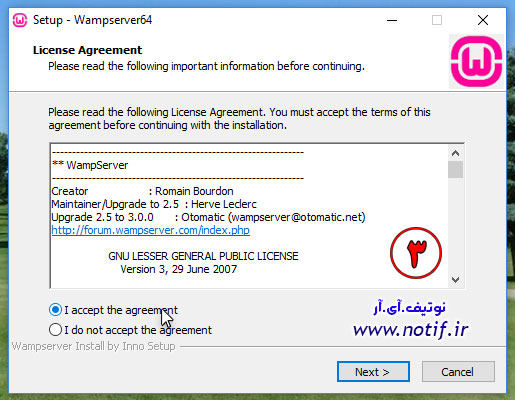Click the disabled maximize button
The width and height of the screenshot is (515, 400).
(437, 20)
